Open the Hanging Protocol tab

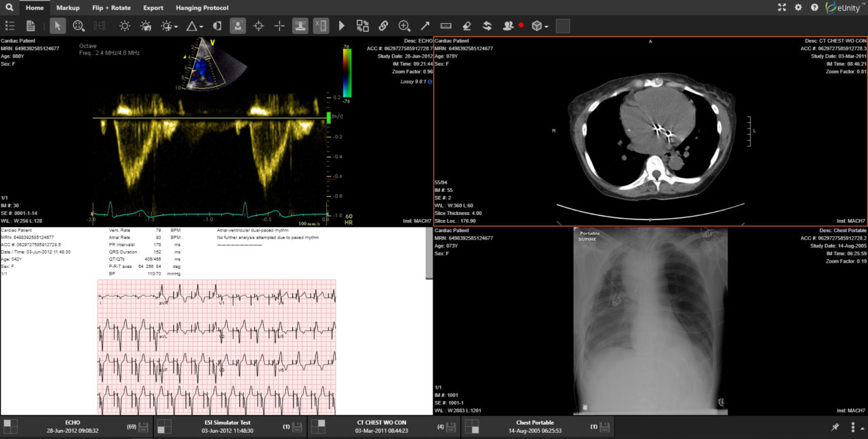click(x=201, y=7)
